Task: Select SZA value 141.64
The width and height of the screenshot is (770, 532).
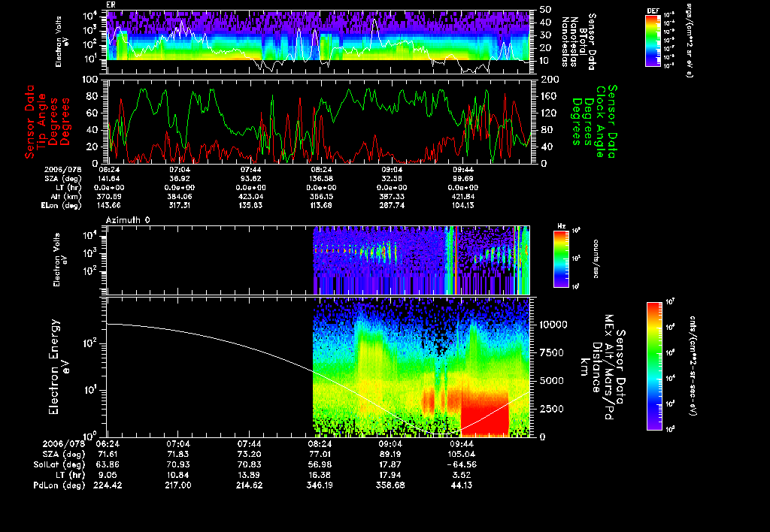Action: (109, 179)
